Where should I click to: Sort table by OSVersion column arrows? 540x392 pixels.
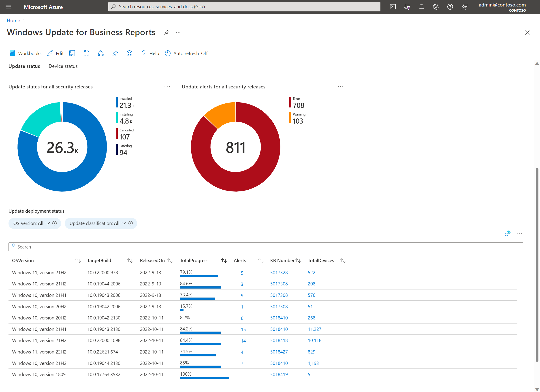coord(78,261)
